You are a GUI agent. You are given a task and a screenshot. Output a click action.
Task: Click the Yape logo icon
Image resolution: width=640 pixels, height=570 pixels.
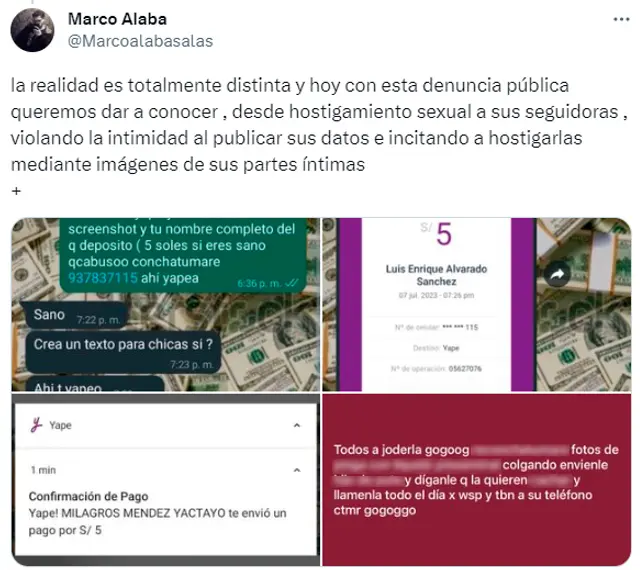pos(36,425)
